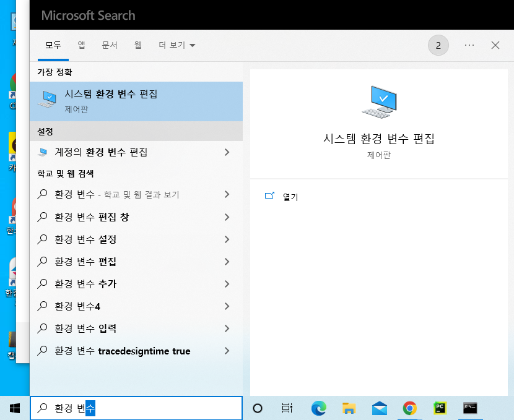The width and height of the screenshot is (514, 420).
Task: Select 환경 변수 - 학교 및 웹 결과 보기
Action: pos(136,194)
